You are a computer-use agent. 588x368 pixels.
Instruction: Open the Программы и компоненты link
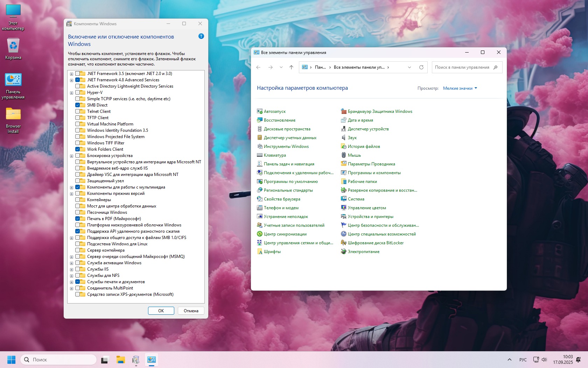click(374, 173)
